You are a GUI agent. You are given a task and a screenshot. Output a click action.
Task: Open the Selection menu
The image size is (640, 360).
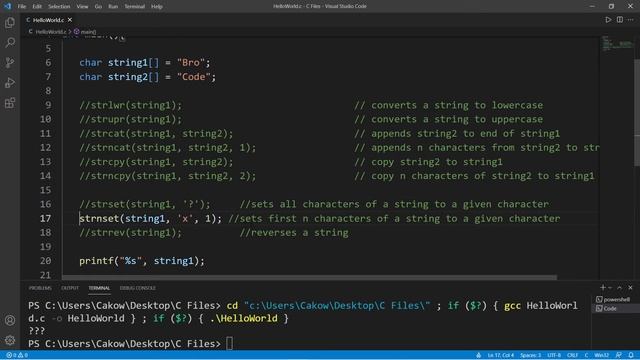59,7
